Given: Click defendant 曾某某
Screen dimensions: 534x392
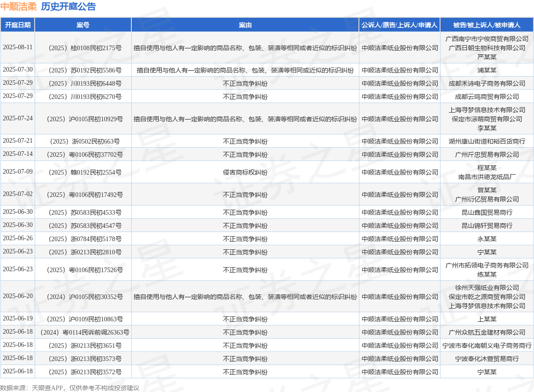Looking at the screenshot, I should pyautogui.click(x=487, y=190).
